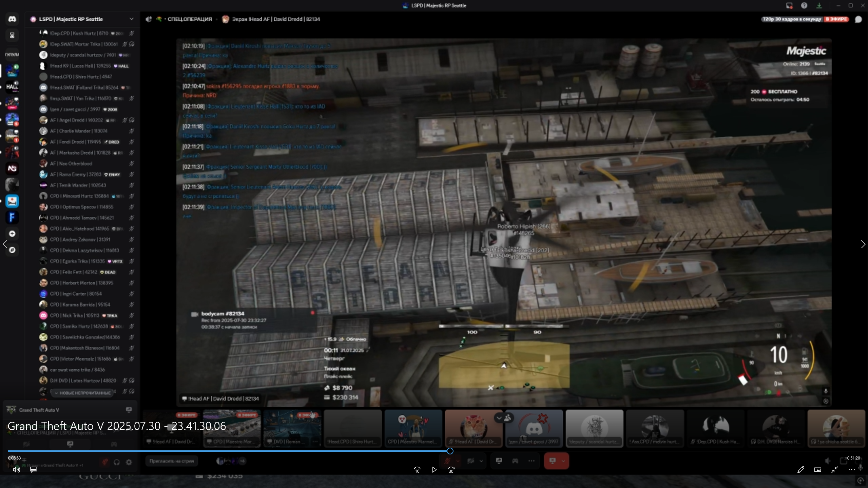The width and height of the screenshot is (868, 488).
Task: Click the Add a Server plus icon
Action: pyautogui.click(x=12, y=234)
